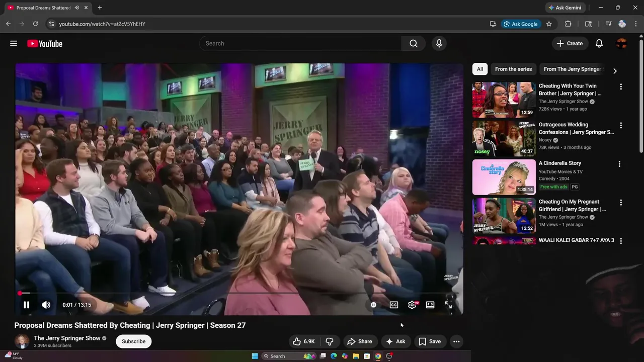Toggle the autoplay switch in player
Viewport: 644px width, 362px height.
pos(373,305)
